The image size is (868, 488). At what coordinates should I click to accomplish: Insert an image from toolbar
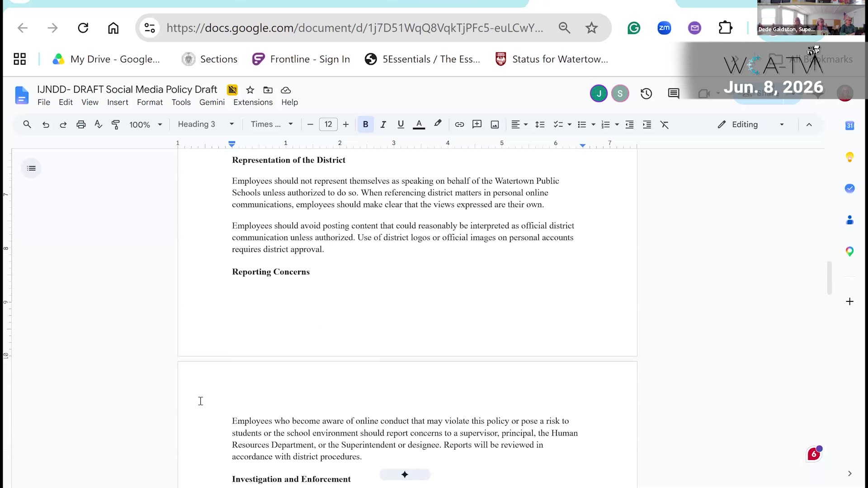point(495,124)
